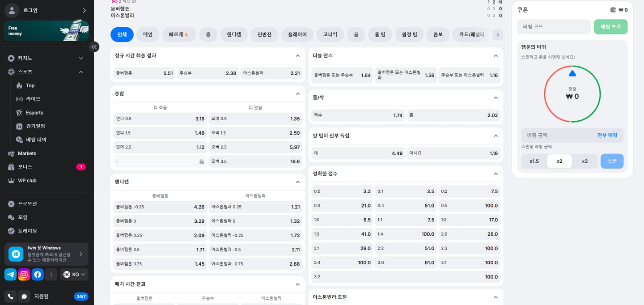Click the trading chart icon
This screenshot has width=644, height=305.
pos(11,231)
